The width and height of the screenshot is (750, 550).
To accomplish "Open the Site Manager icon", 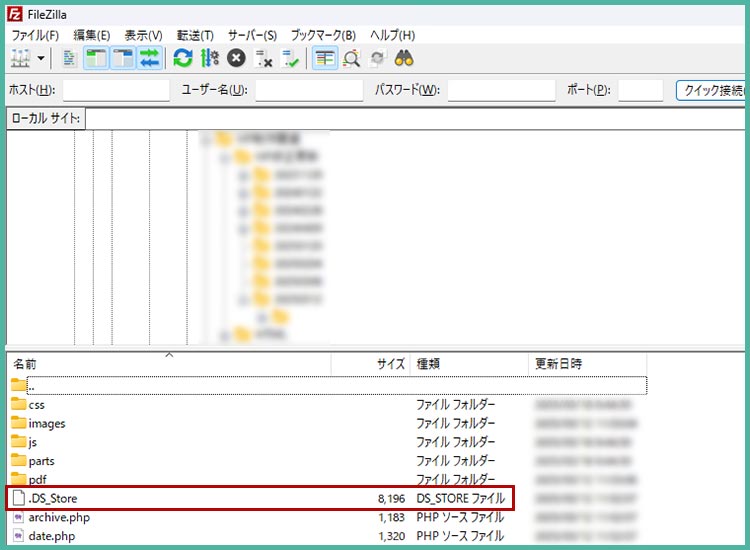I will 21,58.
